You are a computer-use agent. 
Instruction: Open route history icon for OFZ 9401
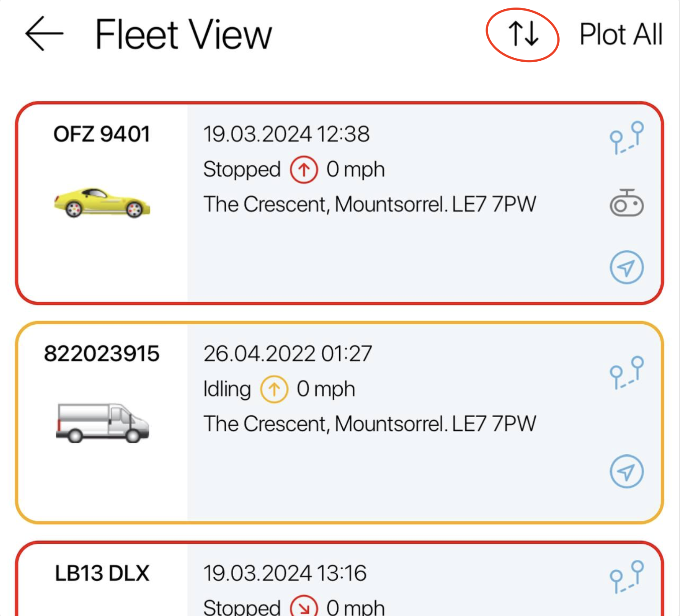coord(627,137)
